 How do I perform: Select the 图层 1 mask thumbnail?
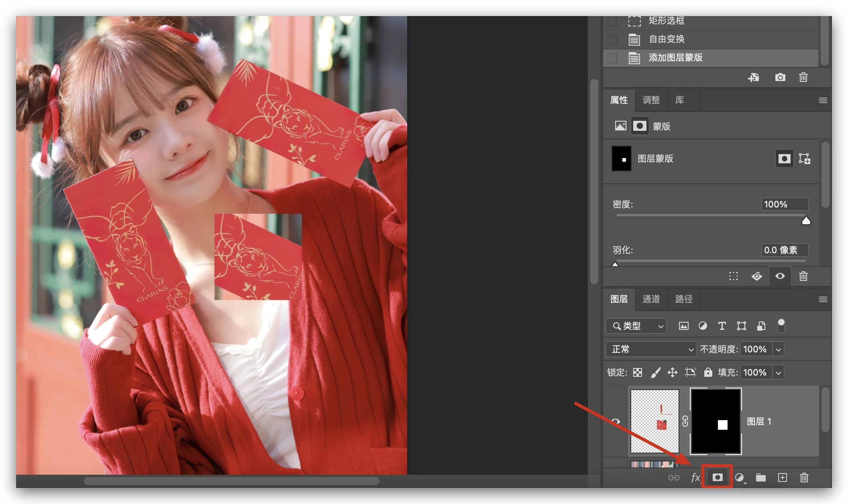click(715, 421)
